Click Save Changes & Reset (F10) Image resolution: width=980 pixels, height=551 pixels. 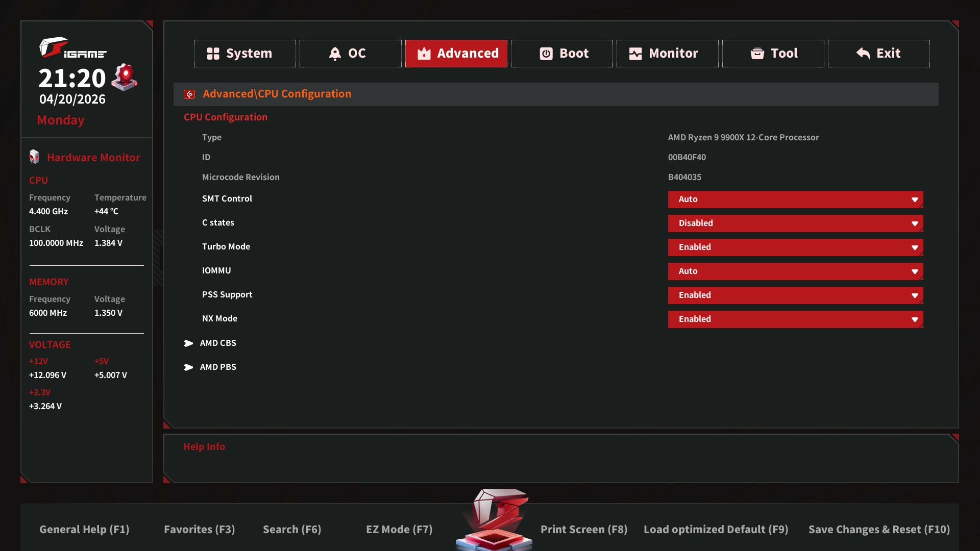(x=879, y=530)
